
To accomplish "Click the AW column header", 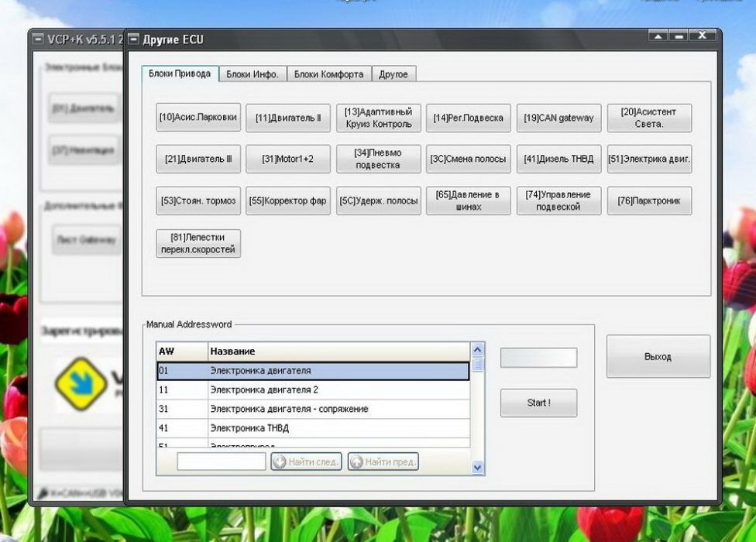I will pyautogui.click(x=182, y=352).
